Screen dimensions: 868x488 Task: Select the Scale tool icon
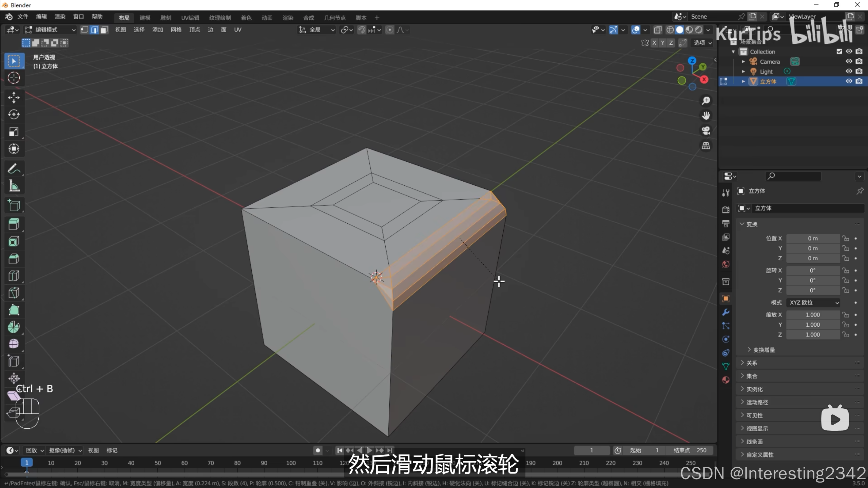(x=14, y=131)
